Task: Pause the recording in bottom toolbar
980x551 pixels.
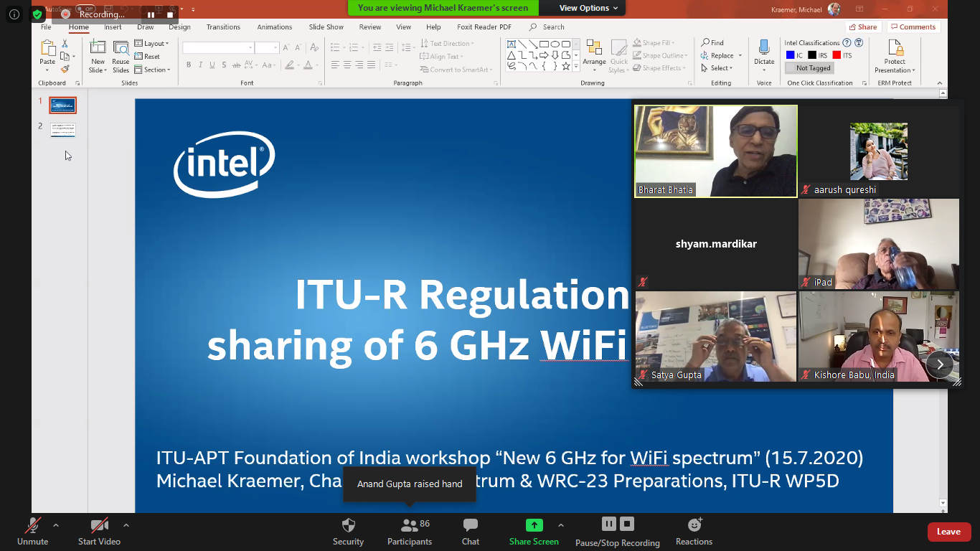Action: tap(608, 524)
